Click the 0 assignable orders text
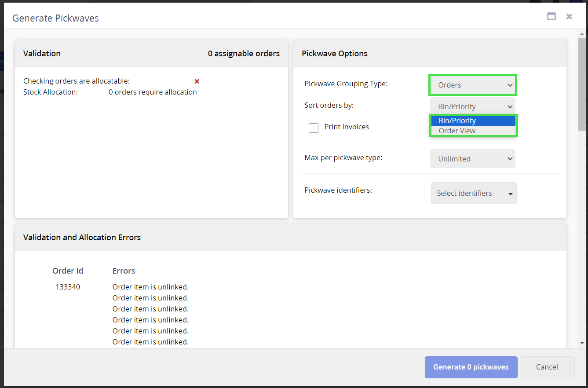Image resolution: width=588 pixels, height=388 pixels. click(x=244, y=54)
